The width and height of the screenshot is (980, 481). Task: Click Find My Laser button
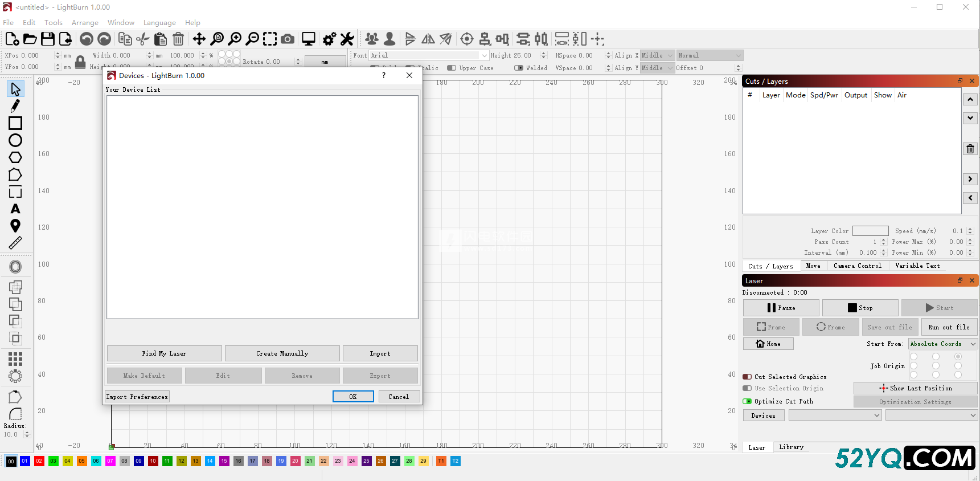point(164,353)
